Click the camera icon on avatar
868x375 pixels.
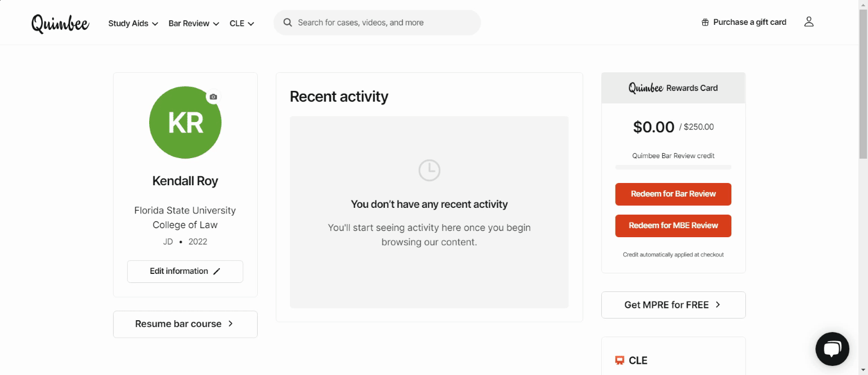pyautogui.click(x=213, y=97)
